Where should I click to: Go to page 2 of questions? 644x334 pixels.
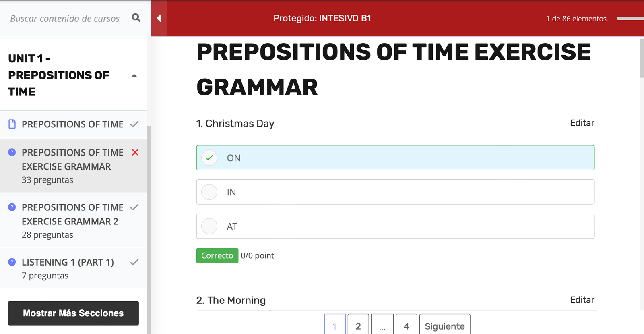click(358, 326)
